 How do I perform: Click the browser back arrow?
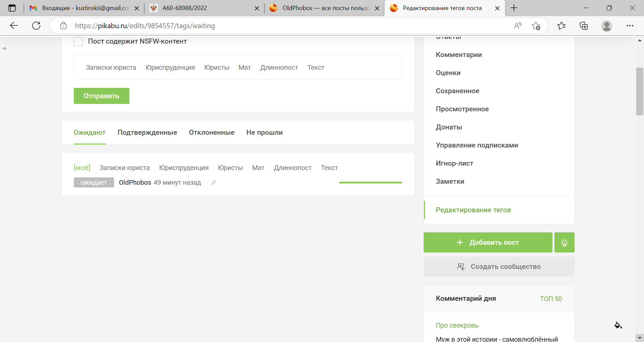(x=14, y=26)
